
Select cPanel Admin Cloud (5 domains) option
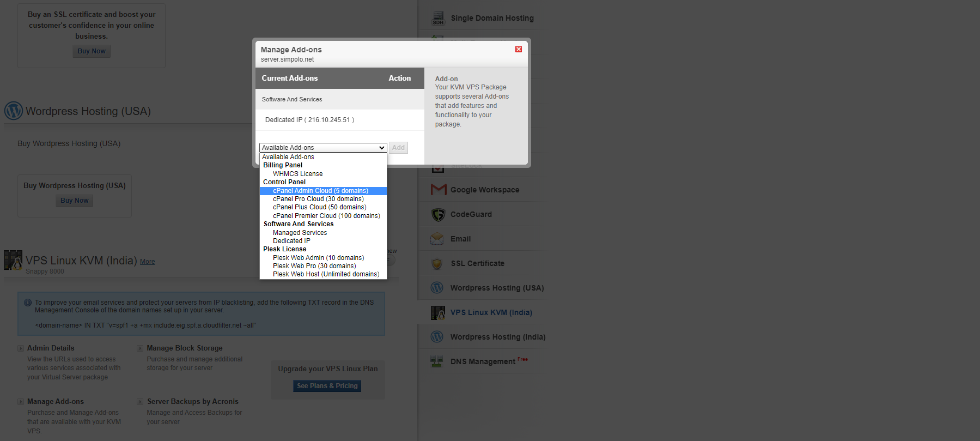point(320,191)
